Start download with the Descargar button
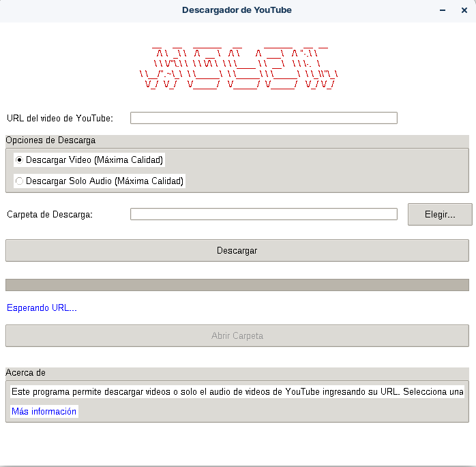 click(x=237, y=250)
